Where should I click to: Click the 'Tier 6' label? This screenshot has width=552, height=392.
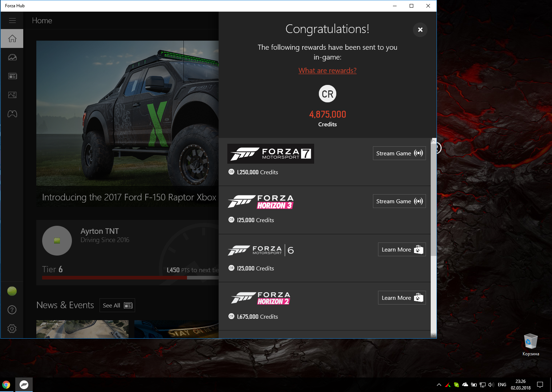tap(52, 269)
